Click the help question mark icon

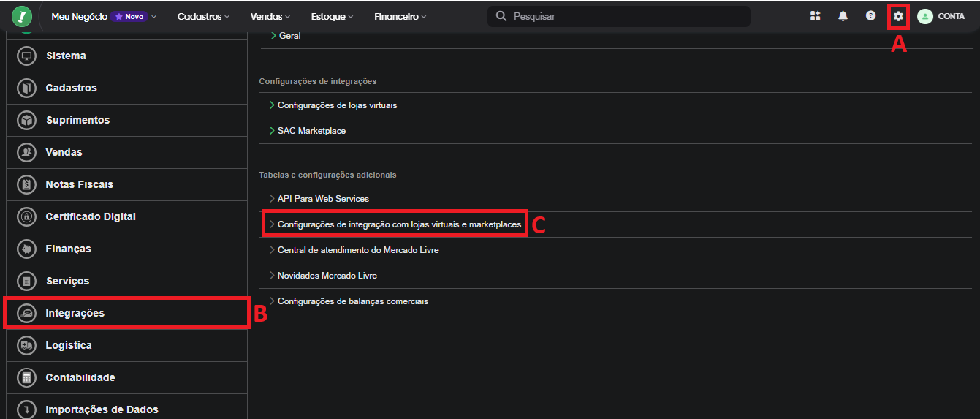tap(870, 15)
